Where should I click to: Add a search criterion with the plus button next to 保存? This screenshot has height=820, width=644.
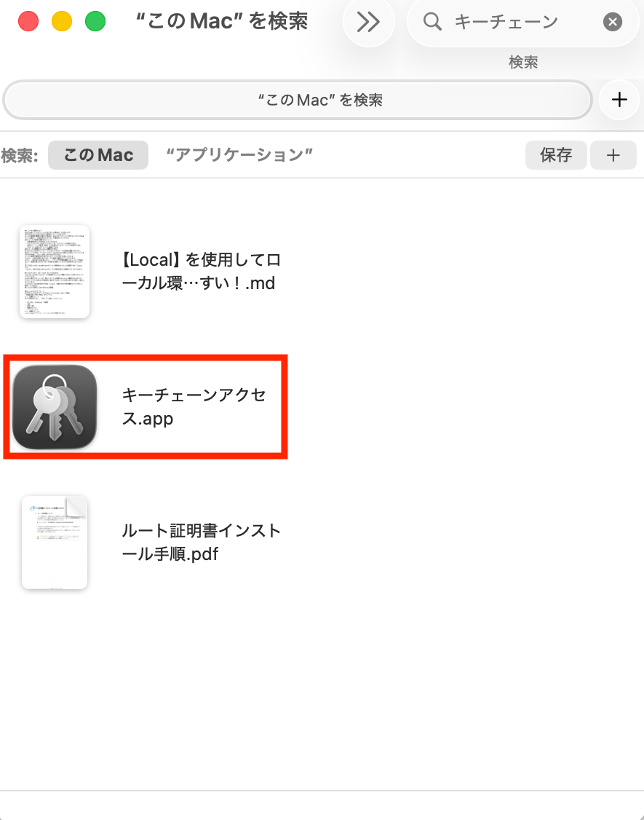click(x=613, y=155)
